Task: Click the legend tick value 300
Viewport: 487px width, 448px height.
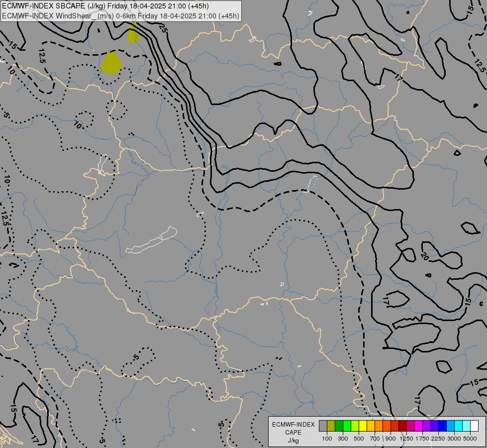Action: [x=343, y=439]
